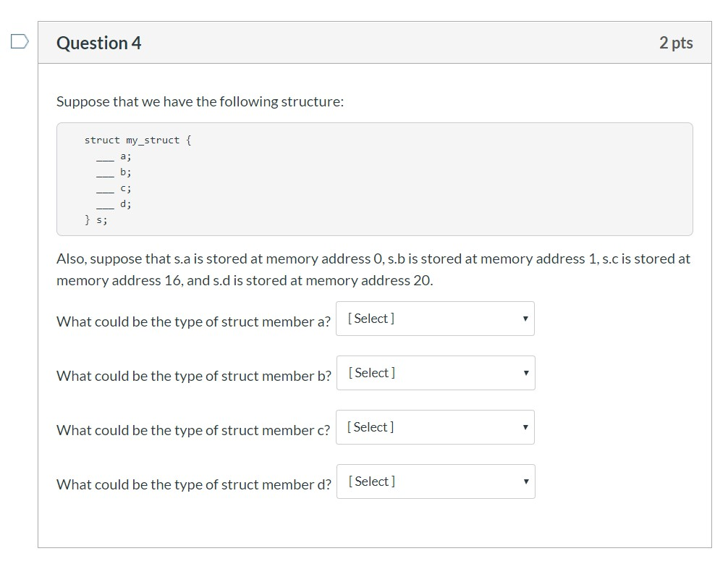Click the 'struct my_struct {' code line
Screen dimensions: 728x572
tap(138, 140)
